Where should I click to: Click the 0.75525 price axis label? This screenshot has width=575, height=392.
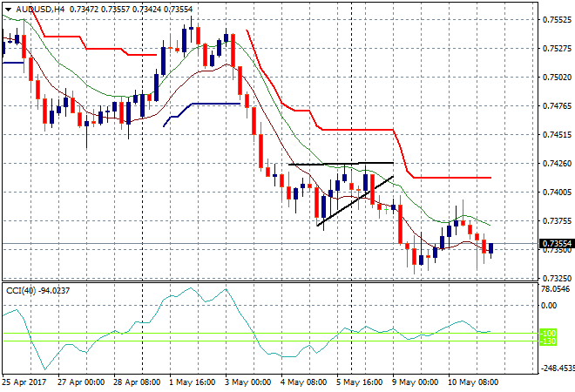[x=557, y=19]
